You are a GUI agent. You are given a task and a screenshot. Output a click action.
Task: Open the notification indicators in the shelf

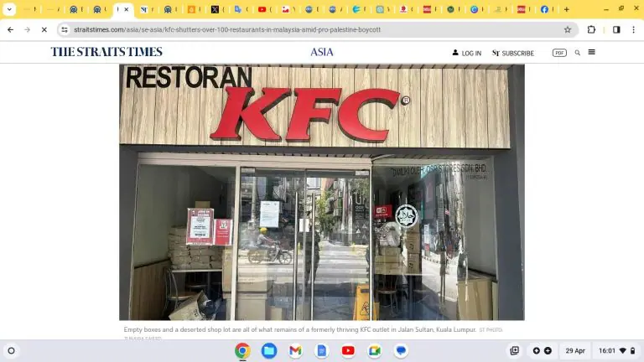pos(543,350)
